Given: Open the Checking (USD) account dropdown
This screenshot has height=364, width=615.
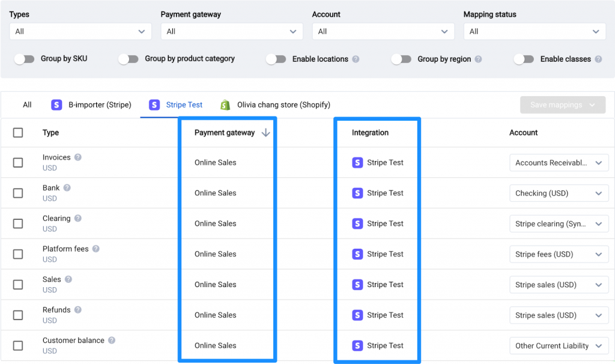Looking at the screenshot, I should click(559, 193).
